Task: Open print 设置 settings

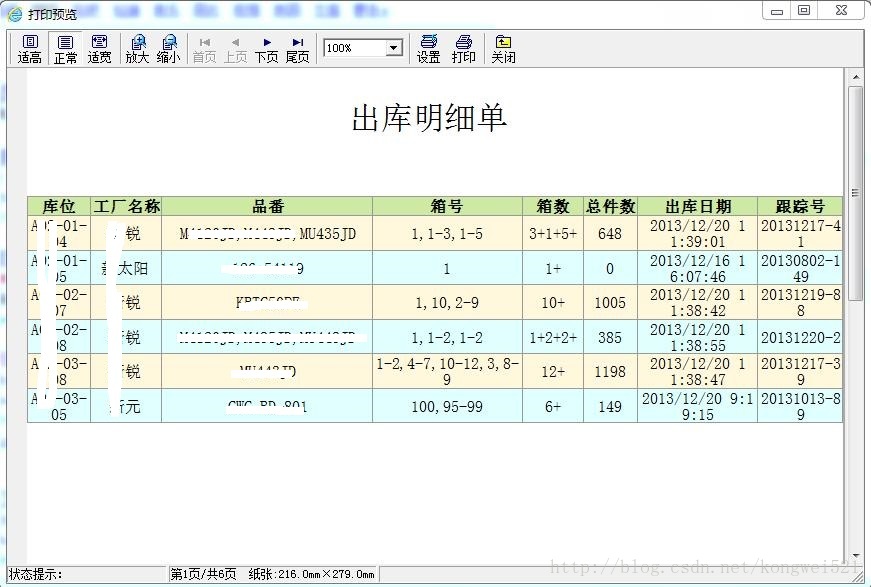Action: (428, 48)
